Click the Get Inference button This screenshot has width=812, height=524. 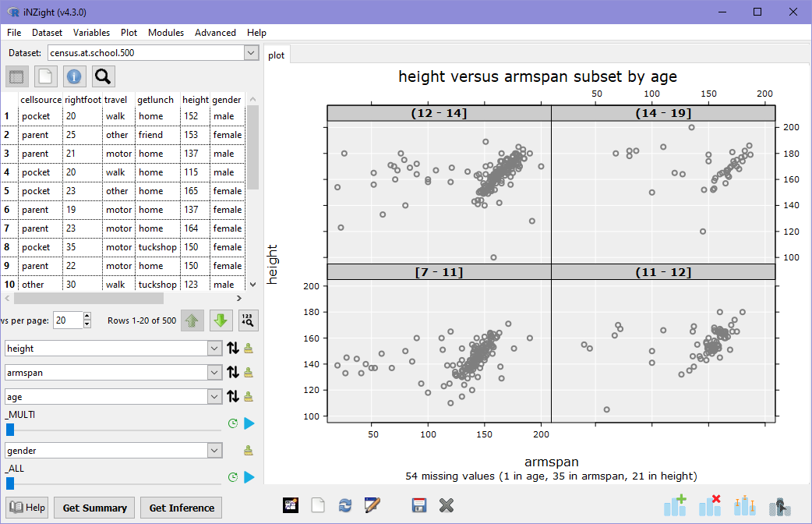[181, 508]
